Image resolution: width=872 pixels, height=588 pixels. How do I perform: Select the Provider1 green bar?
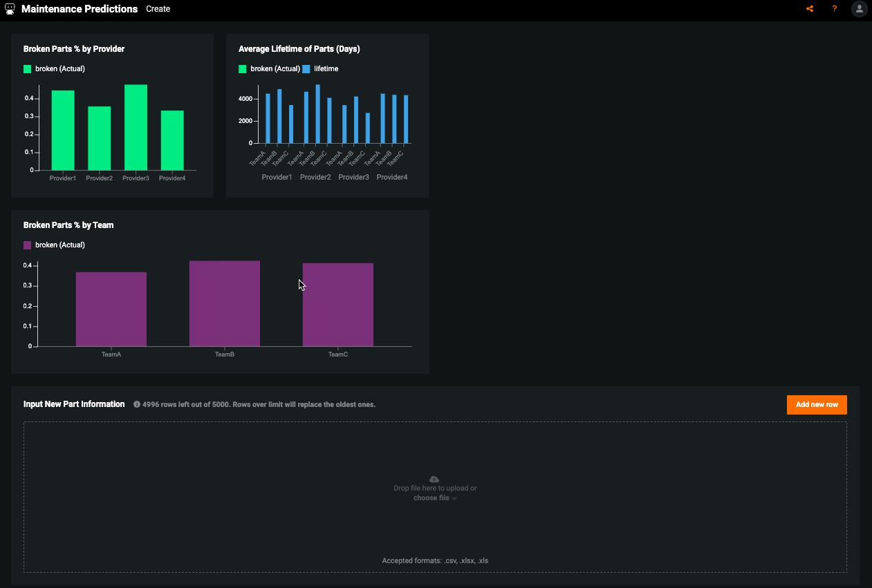(x=63, y=131)
